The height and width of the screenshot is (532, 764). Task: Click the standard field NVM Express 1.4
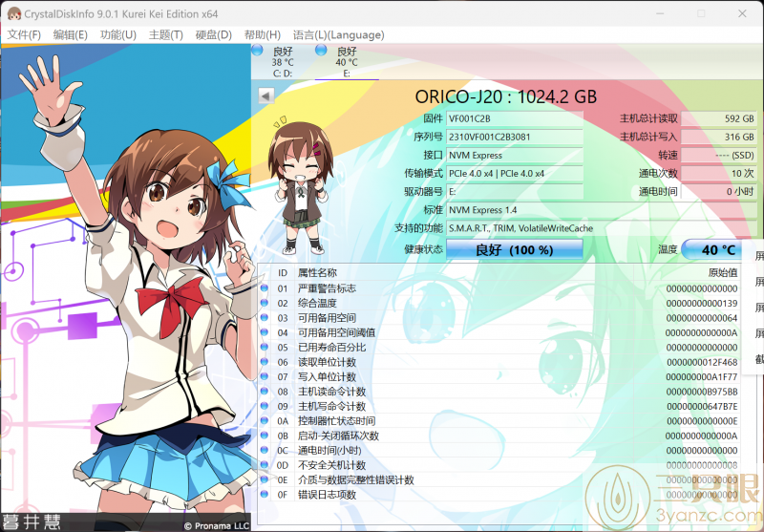pos(602,210)
